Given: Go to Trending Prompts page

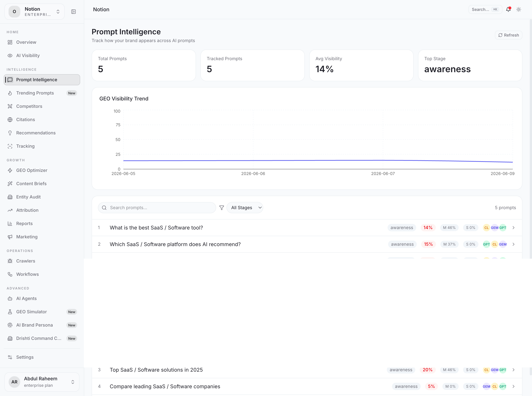Looking at the screenshot, I should 42,93.
